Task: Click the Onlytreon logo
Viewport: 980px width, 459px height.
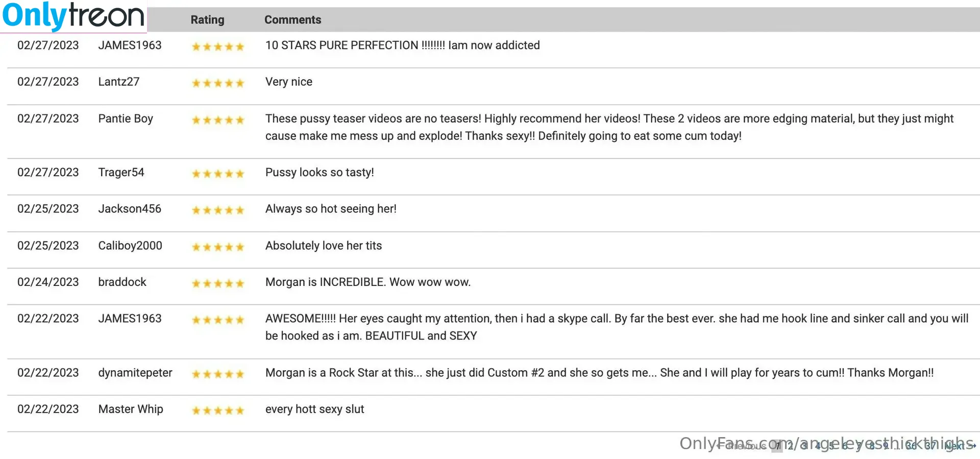Action: [x=73, y=16]
